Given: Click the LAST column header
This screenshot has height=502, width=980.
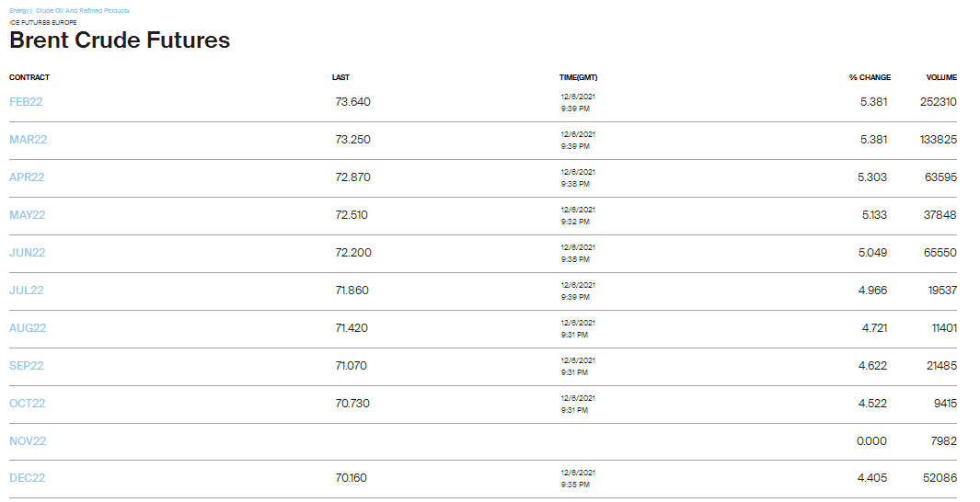Looking at the screenshot, I should pyautogui.click(x=340, y=77).
